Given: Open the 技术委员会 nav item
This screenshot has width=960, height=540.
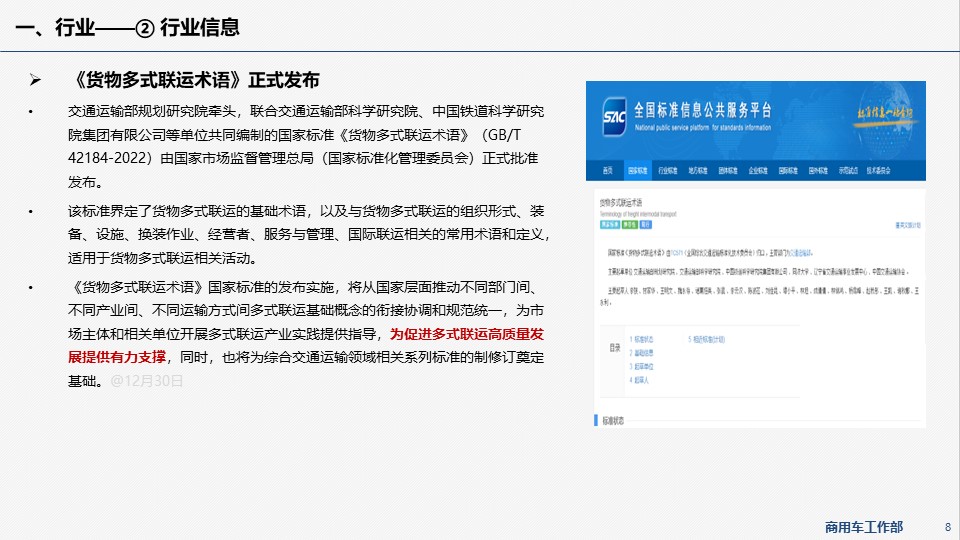Looking at the screenshot, I should pos(879,170).
